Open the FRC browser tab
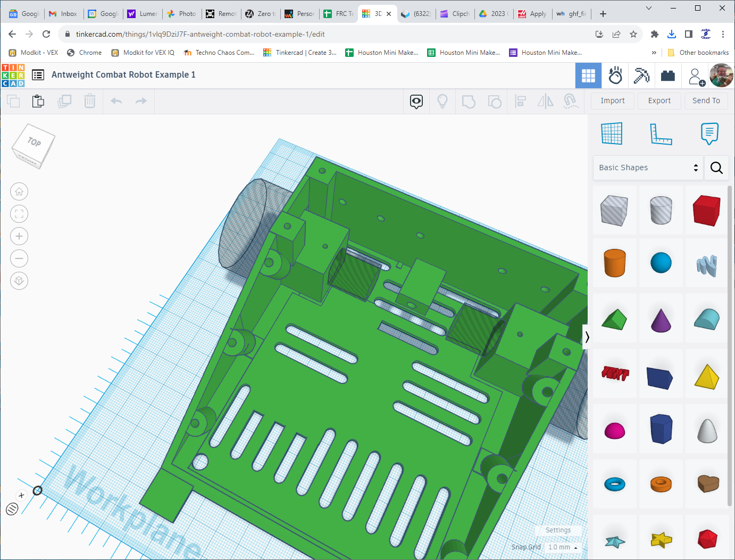Screen dimensions: 735x560 tap(339, 14)
